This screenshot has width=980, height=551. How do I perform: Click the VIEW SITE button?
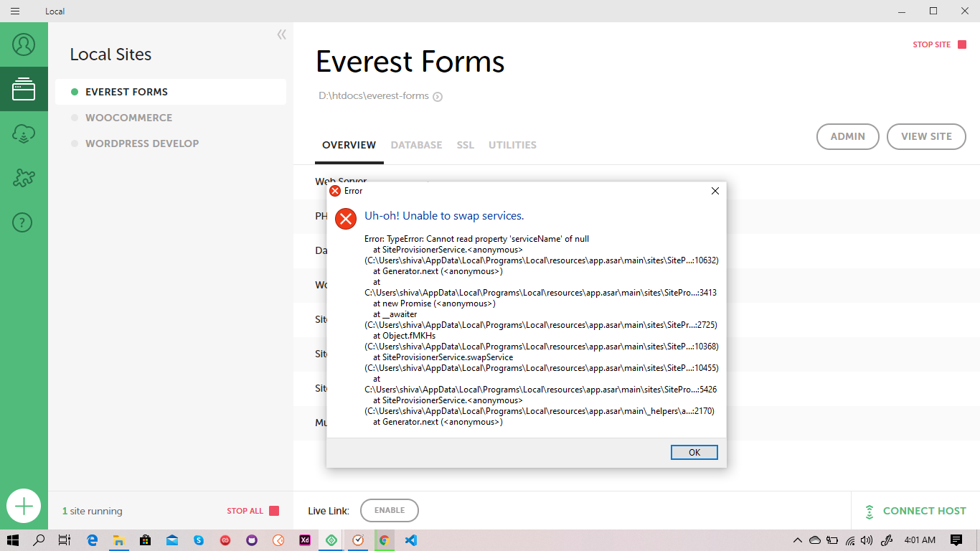click(926, 136)
